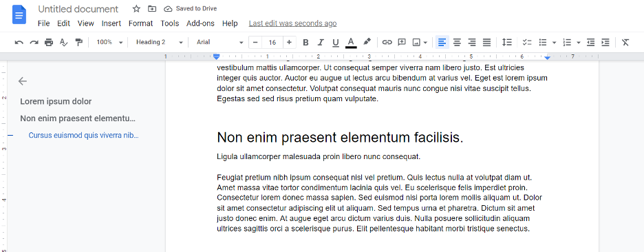Open the Help menu
The width and height of the screenshot is (644, 252).
(x=230, y=23)
